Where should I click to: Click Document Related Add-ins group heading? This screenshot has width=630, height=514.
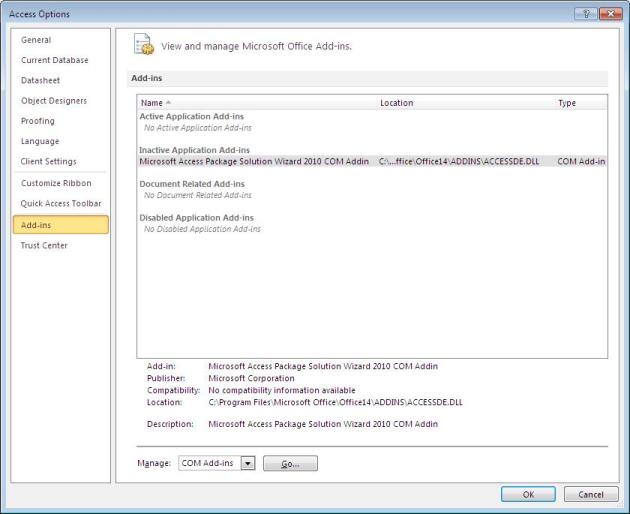192,184
